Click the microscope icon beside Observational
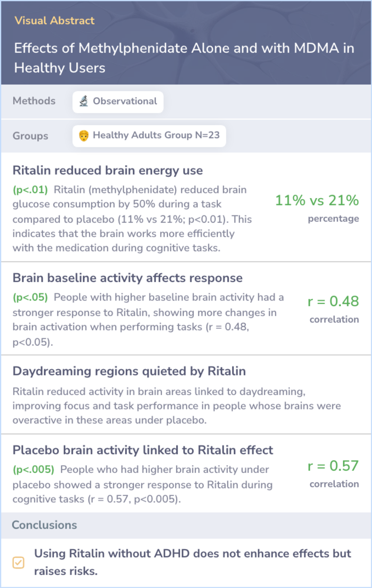The image size is (372, 588). 84,101
